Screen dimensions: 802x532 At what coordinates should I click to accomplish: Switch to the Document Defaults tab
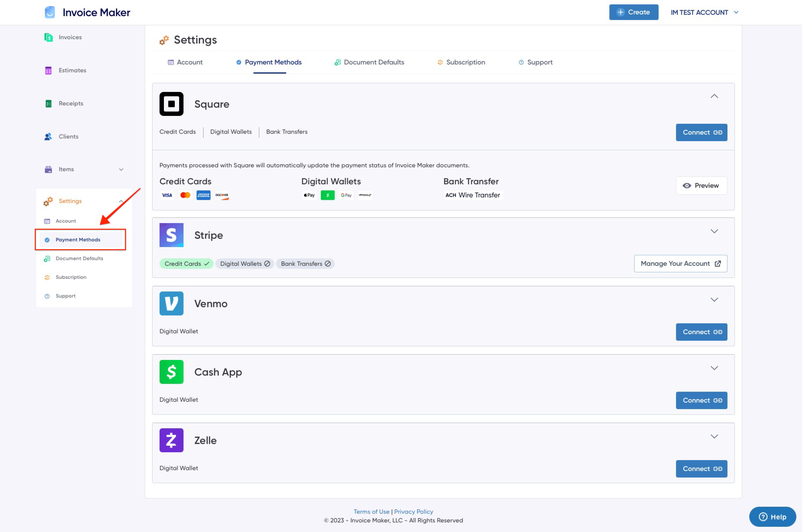[x=369, y=62]
